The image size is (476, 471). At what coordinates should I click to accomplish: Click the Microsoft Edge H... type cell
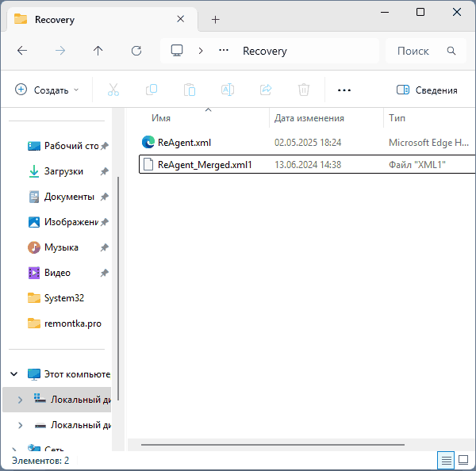[428, 143]
